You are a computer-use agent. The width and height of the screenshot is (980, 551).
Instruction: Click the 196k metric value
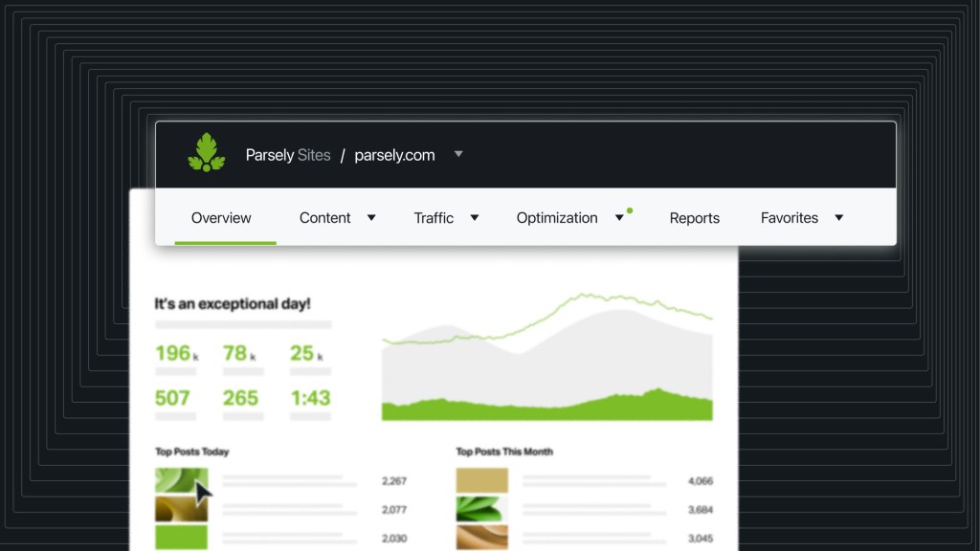(x=175, y=354)
